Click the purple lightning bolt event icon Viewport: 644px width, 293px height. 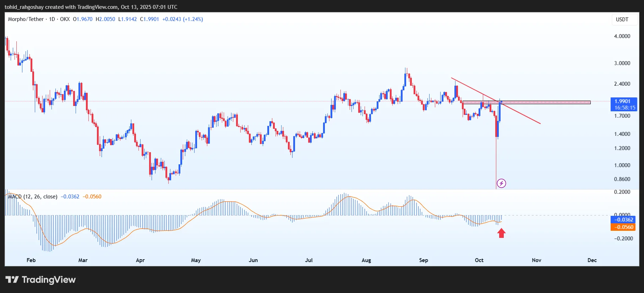501,183
